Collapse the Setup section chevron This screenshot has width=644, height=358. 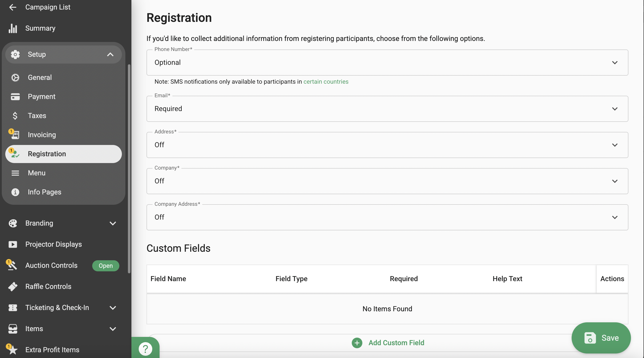(x=110, y=55)
